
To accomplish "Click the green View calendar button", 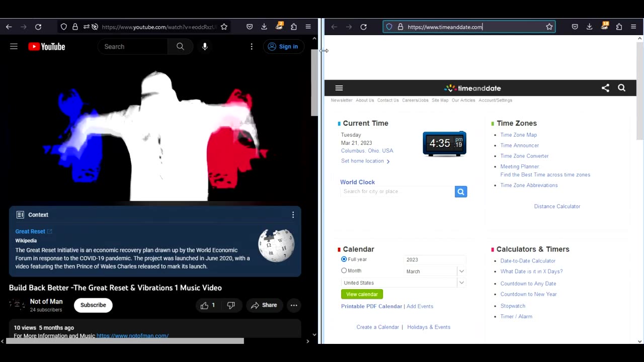I will 362,294.
